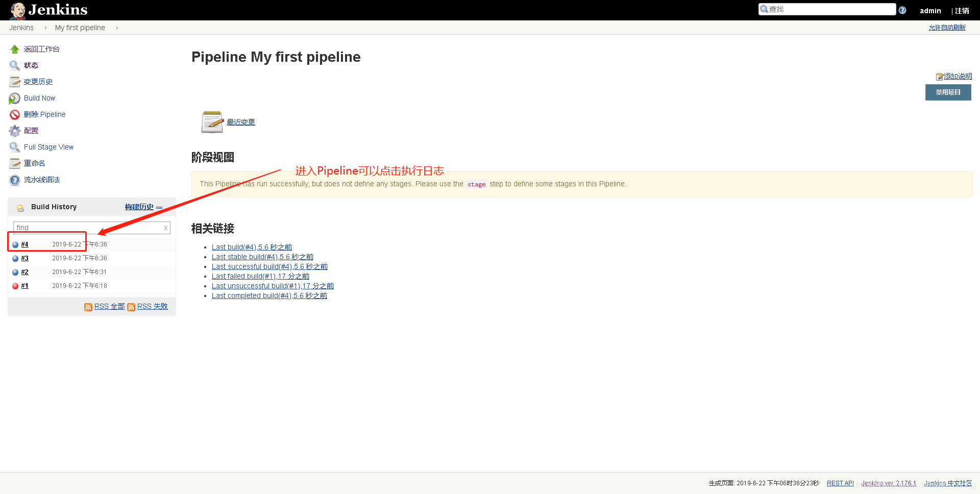
Task: Click the large notepad icon for 最近变更
Action: pos(212,122)
